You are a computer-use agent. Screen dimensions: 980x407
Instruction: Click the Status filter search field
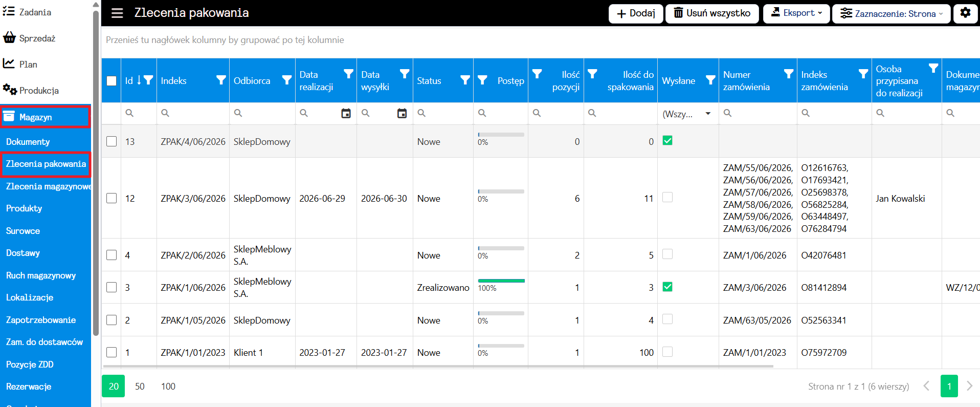click(x=443, y=114)
